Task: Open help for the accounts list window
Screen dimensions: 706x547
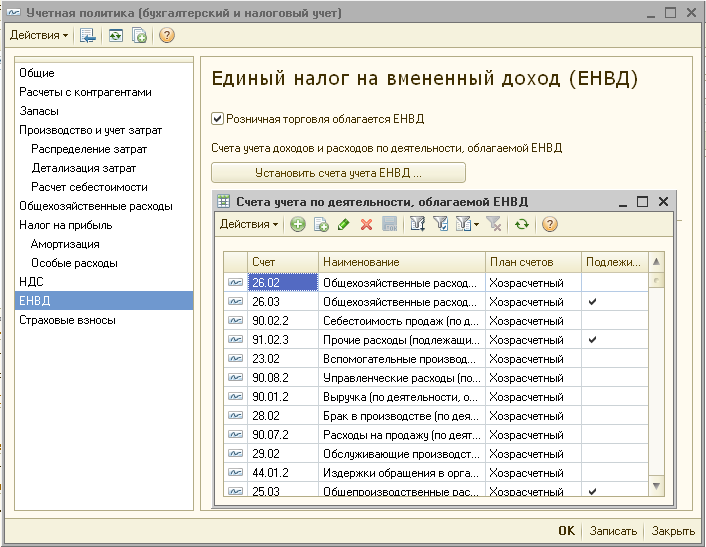Action: [550, 224]
